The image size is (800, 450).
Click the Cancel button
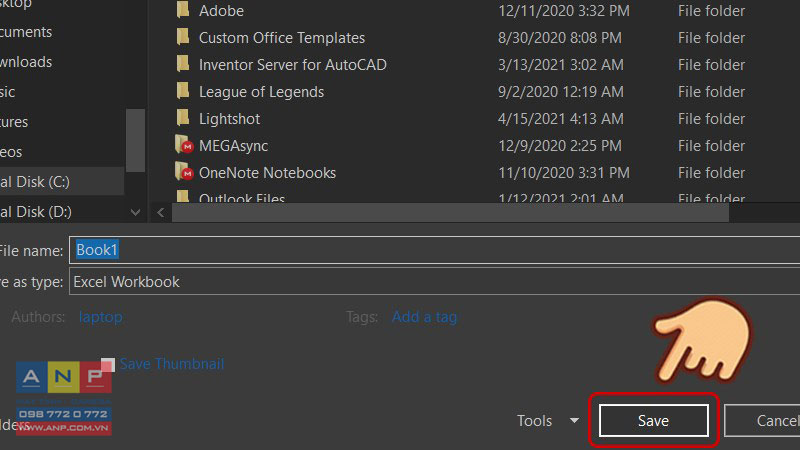(763, 420)
